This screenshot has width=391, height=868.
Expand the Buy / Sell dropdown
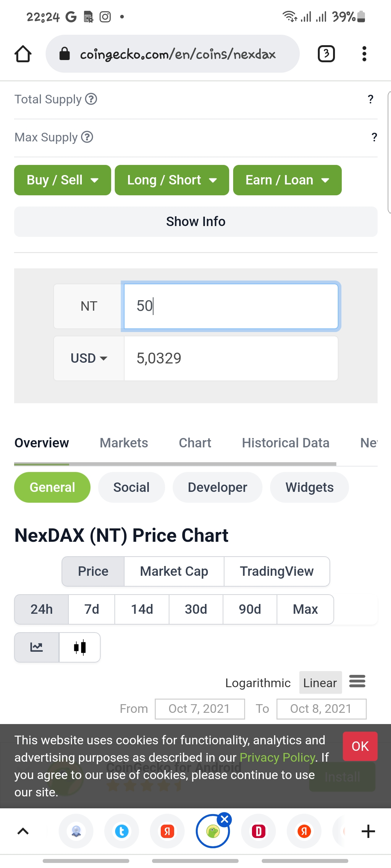point(63,180)
